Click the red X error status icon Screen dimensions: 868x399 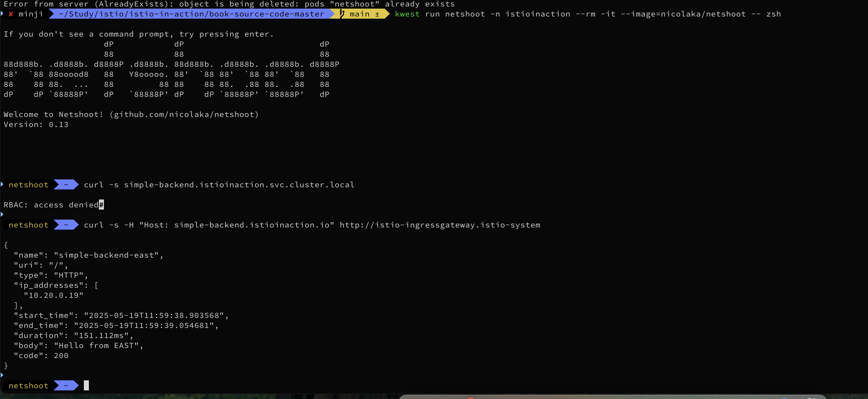[11, 14]
